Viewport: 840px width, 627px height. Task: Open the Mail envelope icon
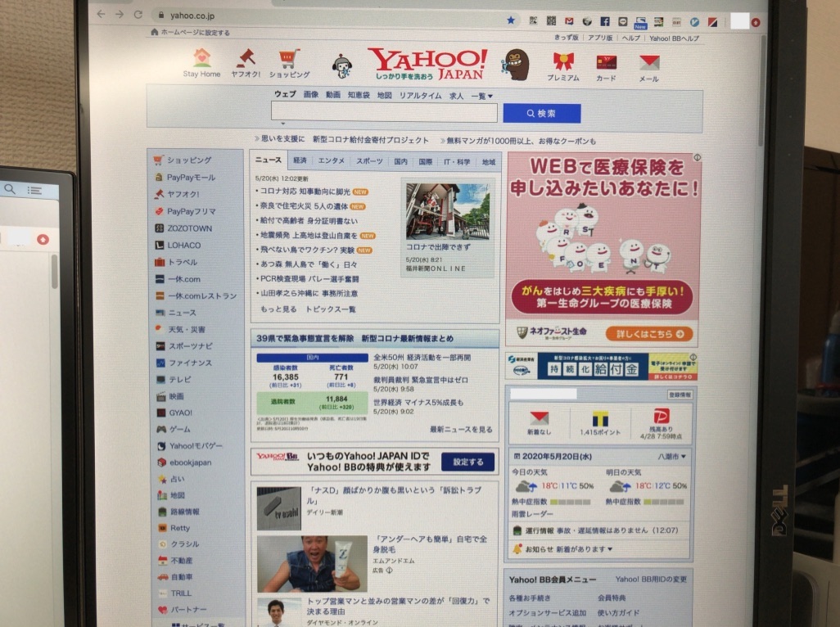648,63
